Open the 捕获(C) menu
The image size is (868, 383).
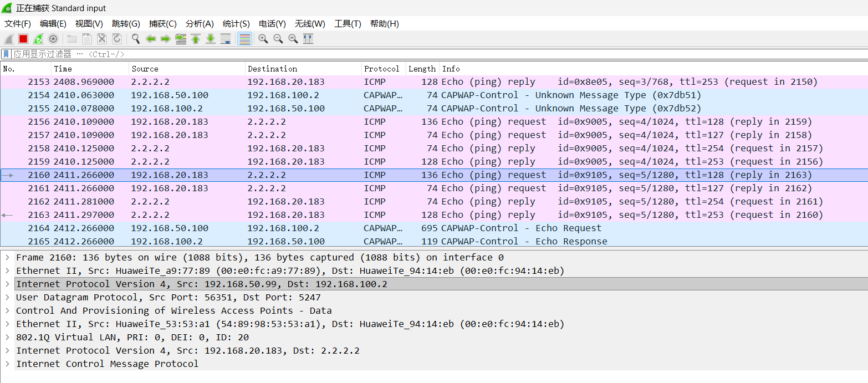click(x=162, y=24)
